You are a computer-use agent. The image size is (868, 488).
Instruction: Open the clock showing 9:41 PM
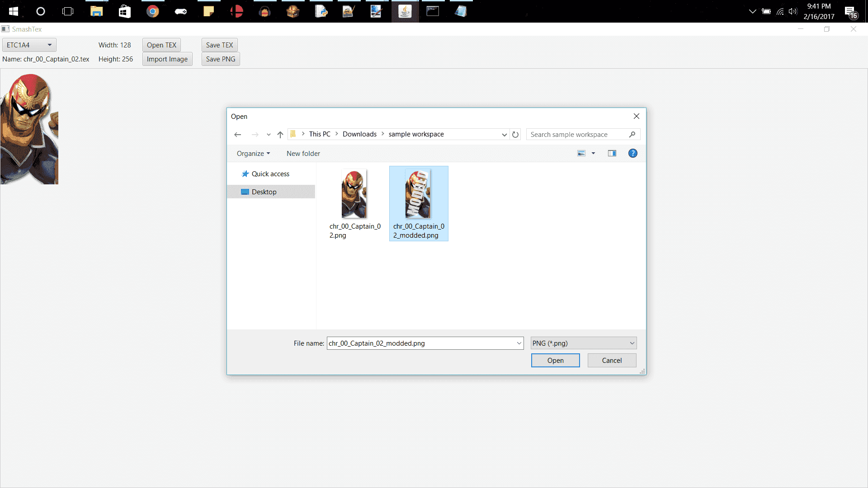[x=819, y=11]
